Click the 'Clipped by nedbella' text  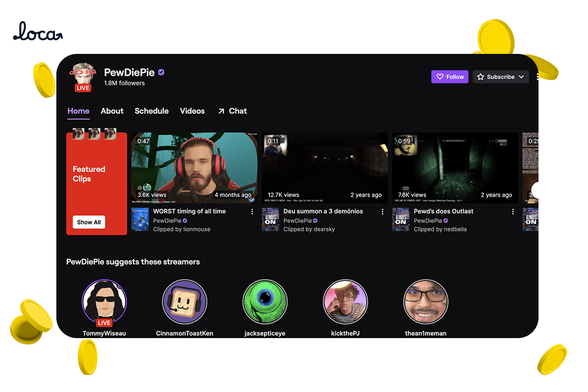pyautogui.click(x=441, y=229)
